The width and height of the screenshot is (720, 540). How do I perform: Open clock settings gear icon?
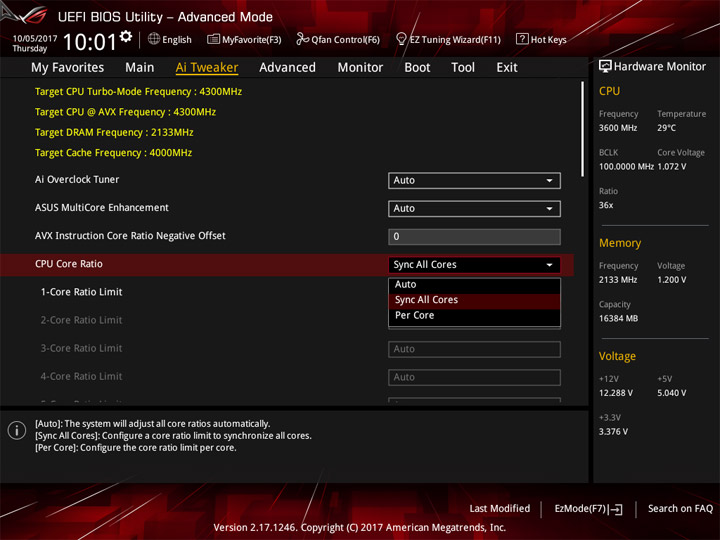click(x=126, y=36)
